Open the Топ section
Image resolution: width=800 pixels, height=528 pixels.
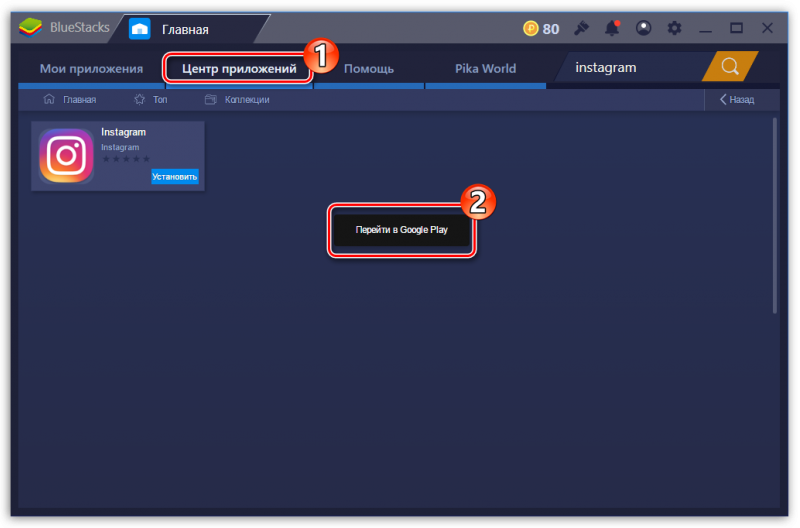(160, 99)
